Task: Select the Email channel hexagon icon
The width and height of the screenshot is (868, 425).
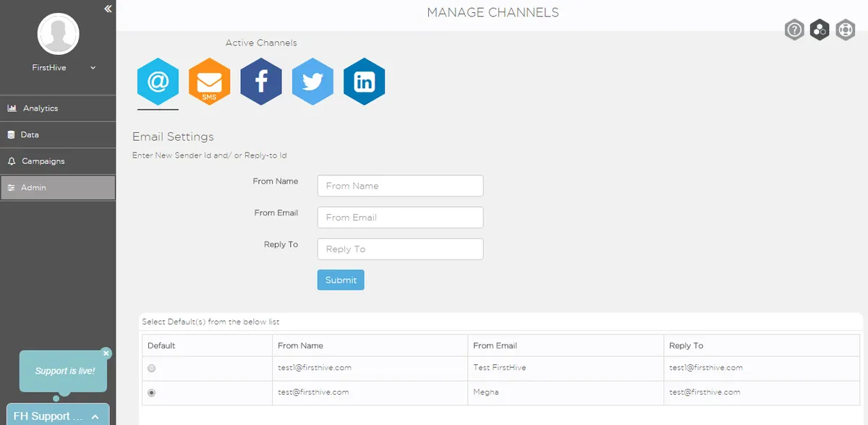Action: pos(158,82)
